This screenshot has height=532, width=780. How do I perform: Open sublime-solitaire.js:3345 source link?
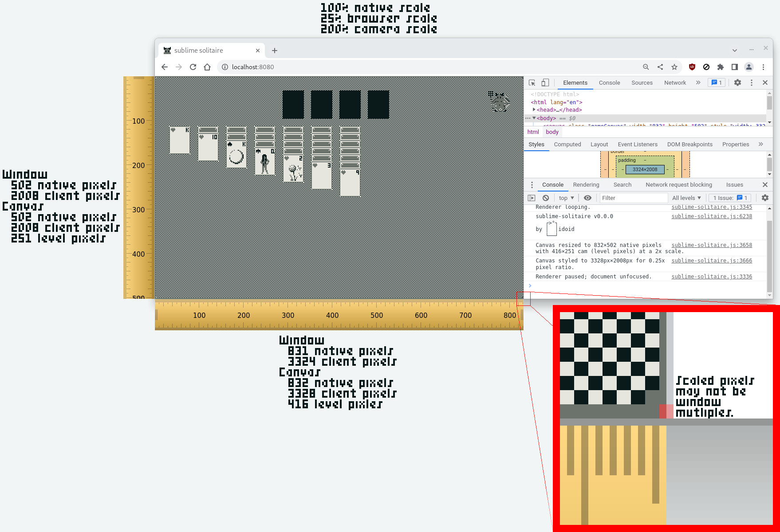(712, 207)
